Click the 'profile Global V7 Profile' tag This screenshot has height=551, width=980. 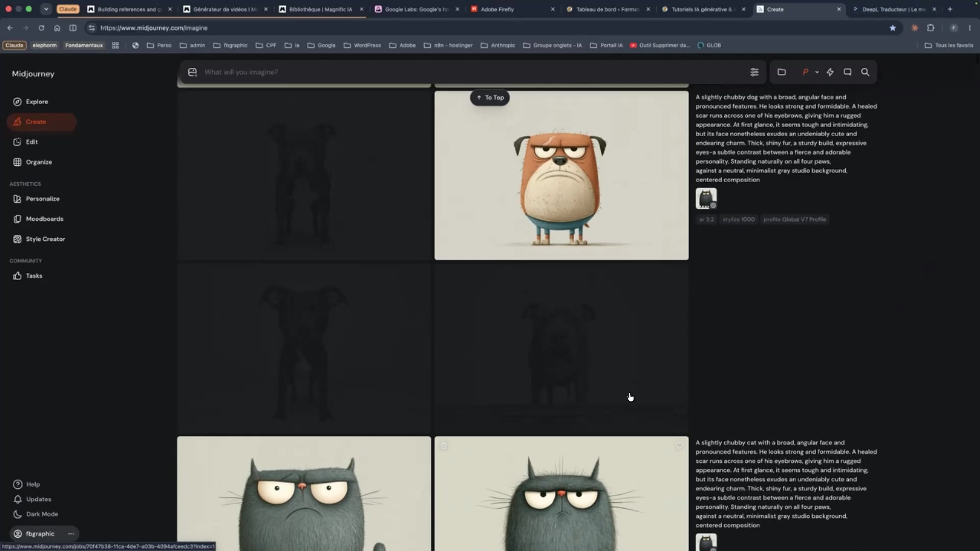point(795,219)
